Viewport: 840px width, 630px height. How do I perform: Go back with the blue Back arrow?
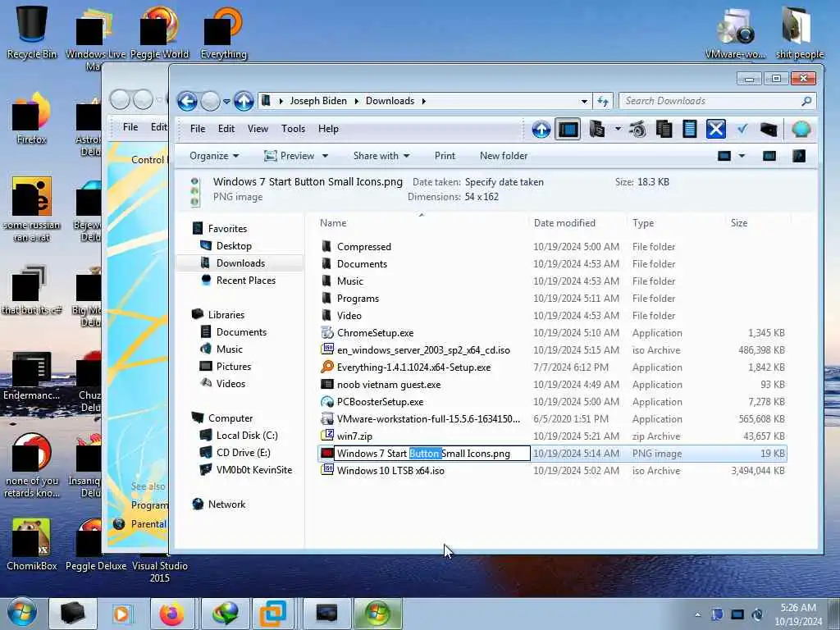(x=187, y=101)
